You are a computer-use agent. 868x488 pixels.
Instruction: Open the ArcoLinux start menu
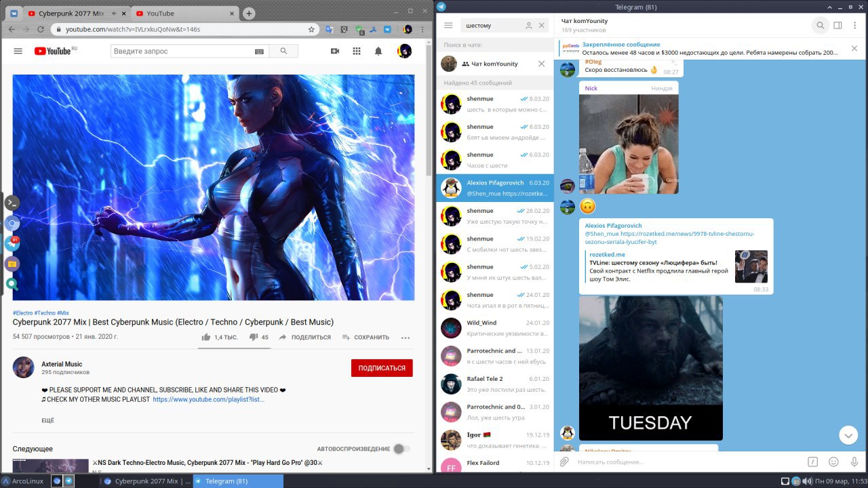23,481
